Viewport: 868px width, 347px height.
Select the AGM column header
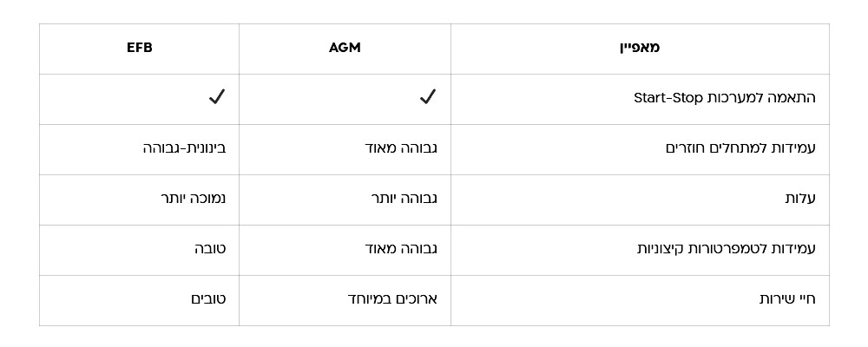click(345, 48)
